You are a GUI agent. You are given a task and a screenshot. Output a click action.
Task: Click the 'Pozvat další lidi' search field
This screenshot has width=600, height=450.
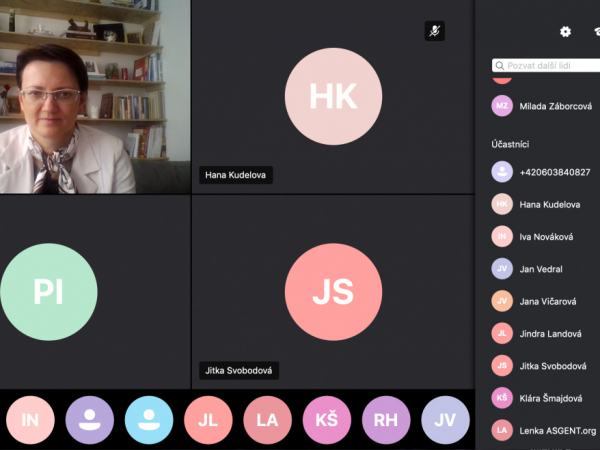[x=546, y=65]
